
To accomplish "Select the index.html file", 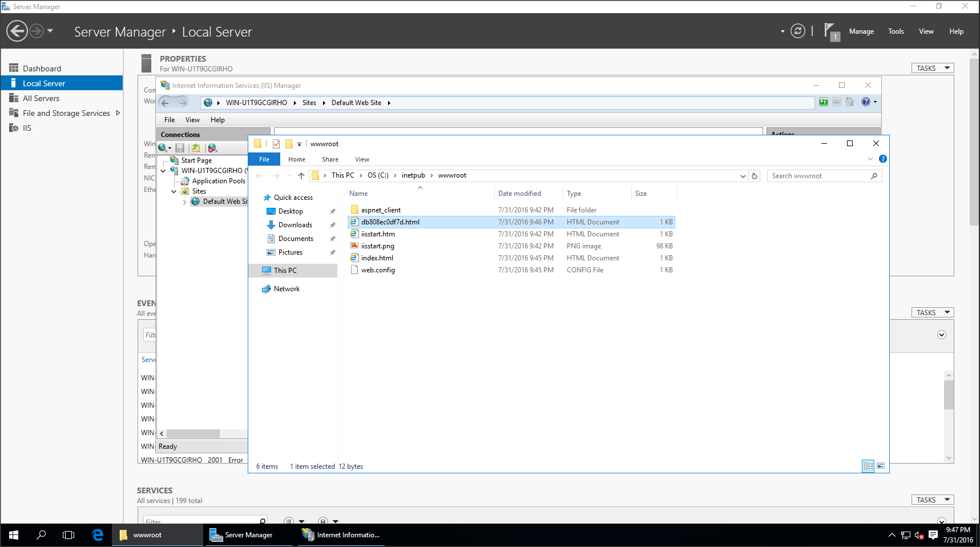I will [377, 258].
